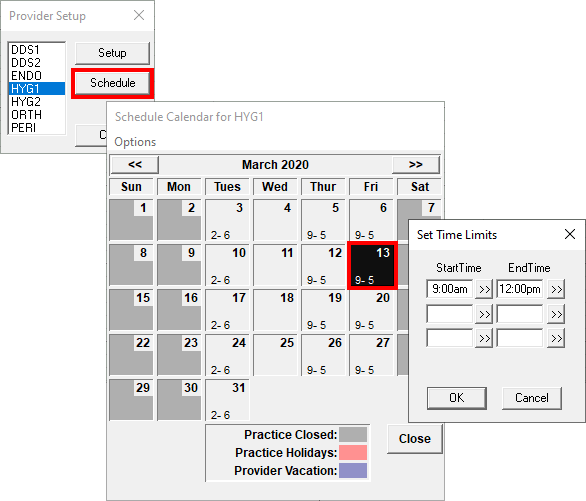Select March 11 on the calendar

point(275,265)
